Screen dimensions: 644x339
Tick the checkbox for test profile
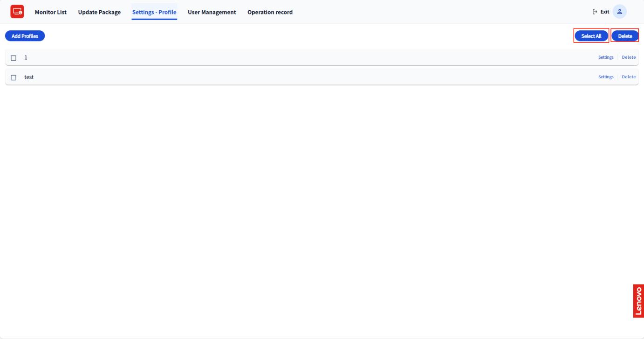tap(14, 77)
